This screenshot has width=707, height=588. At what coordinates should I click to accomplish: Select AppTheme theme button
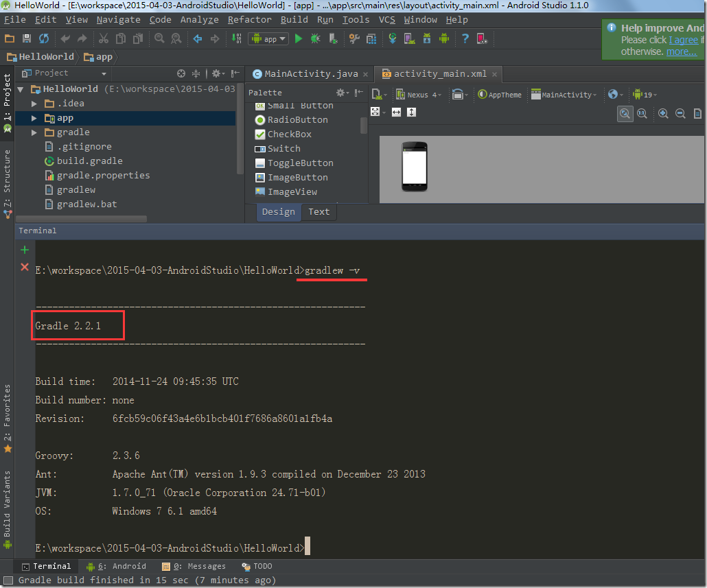(x=500, y=95)
